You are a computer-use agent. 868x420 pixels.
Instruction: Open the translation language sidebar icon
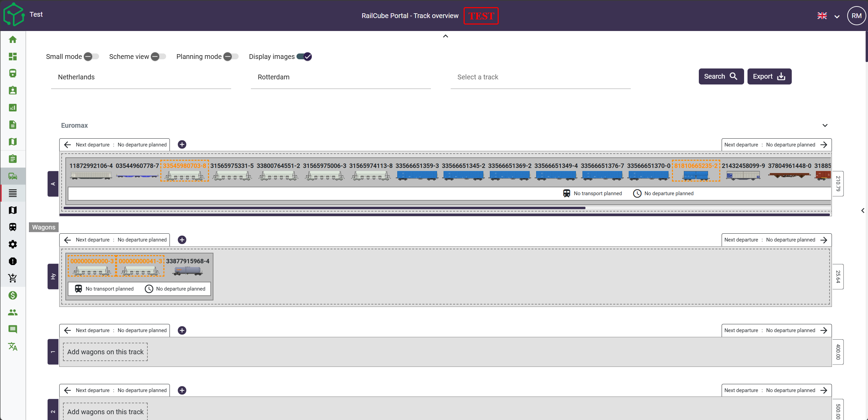13,346
